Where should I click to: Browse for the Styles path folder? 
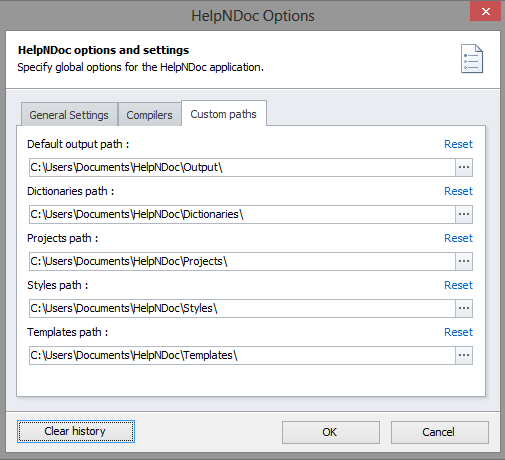click(464, 308)
